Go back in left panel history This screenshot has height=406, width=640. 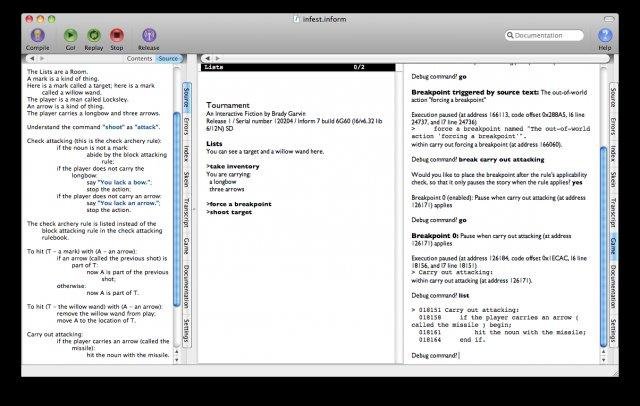(32, 59)
